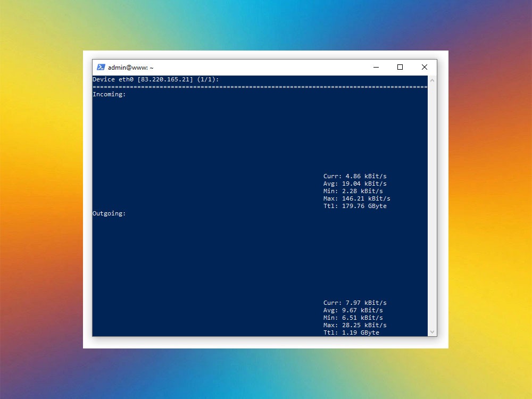The image size is (532, 399).
Task: Click the incoming Avg 19.04 kBit/s line
Action: (355, 184)
